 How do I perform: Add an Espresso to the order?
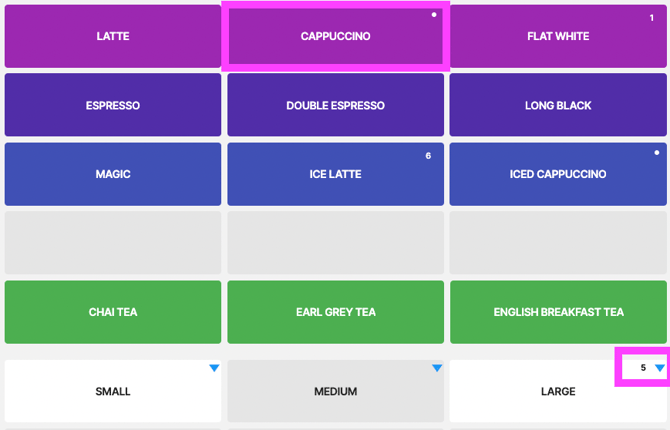point(113,105)
